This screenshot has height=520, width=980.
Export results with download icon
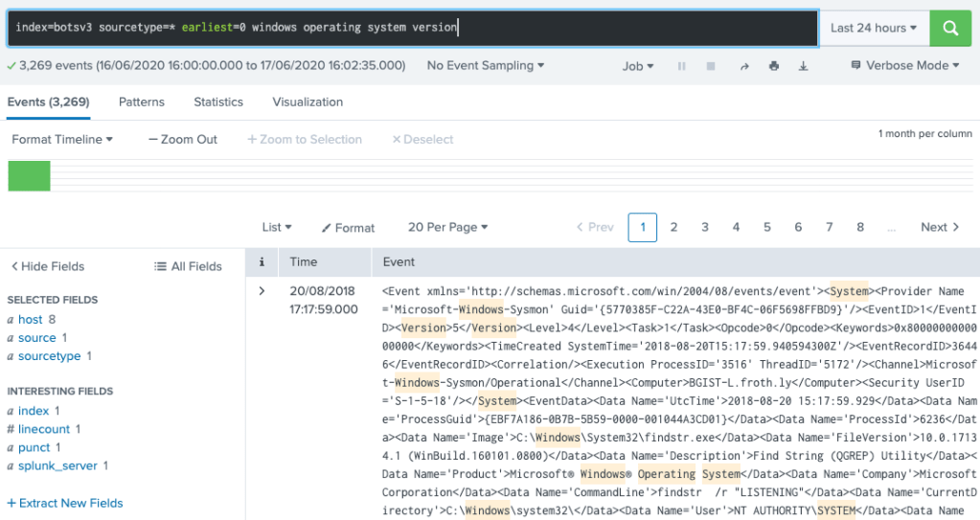[x=803, y=66]
